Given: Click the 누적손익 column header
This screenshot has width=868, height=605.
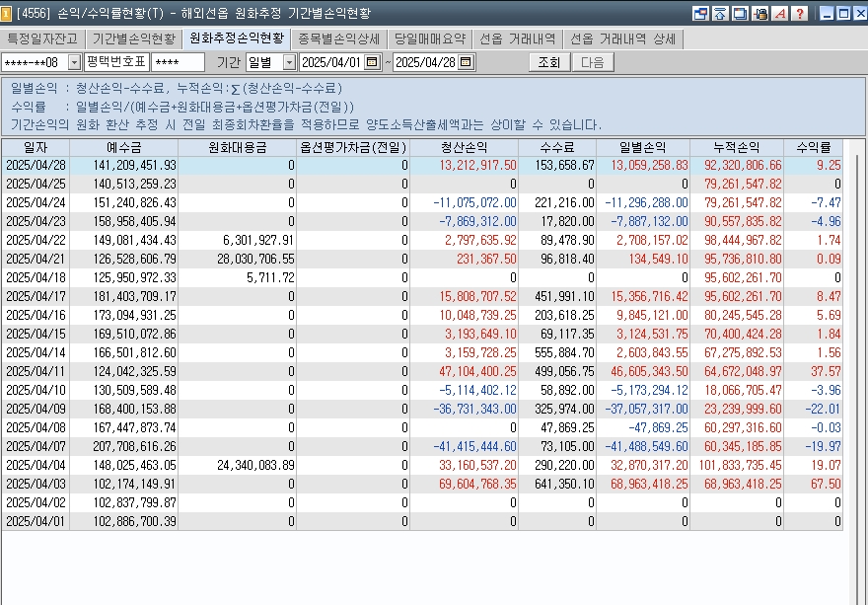Looking at the screenshot, I should [737, 147].
